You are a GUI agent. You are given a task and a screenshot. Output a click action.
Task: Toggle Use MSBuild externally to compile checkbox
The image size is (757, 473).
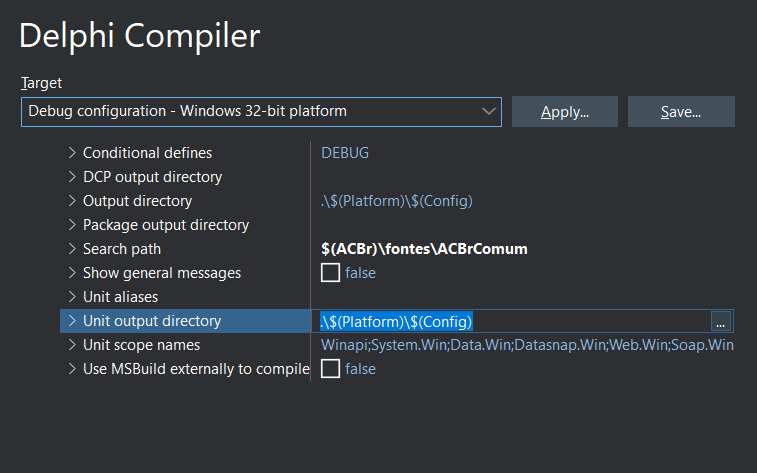point(330,369)
